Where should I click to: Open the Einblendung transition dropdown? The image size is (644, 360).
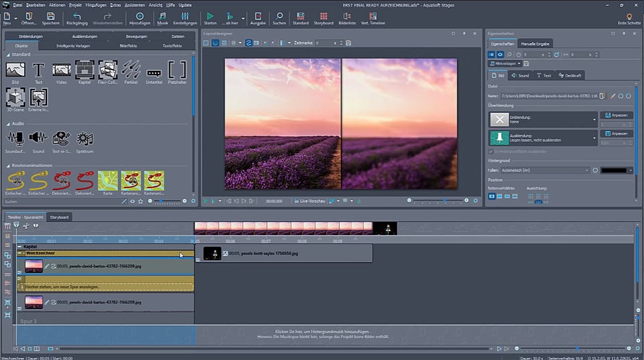click(594, 119)
